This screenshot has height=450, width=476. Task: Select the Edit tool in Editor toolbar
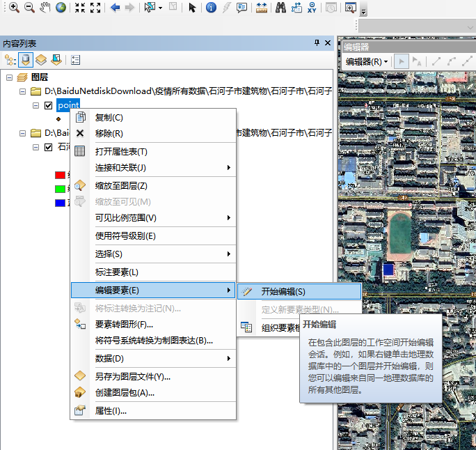pos(401,62)
